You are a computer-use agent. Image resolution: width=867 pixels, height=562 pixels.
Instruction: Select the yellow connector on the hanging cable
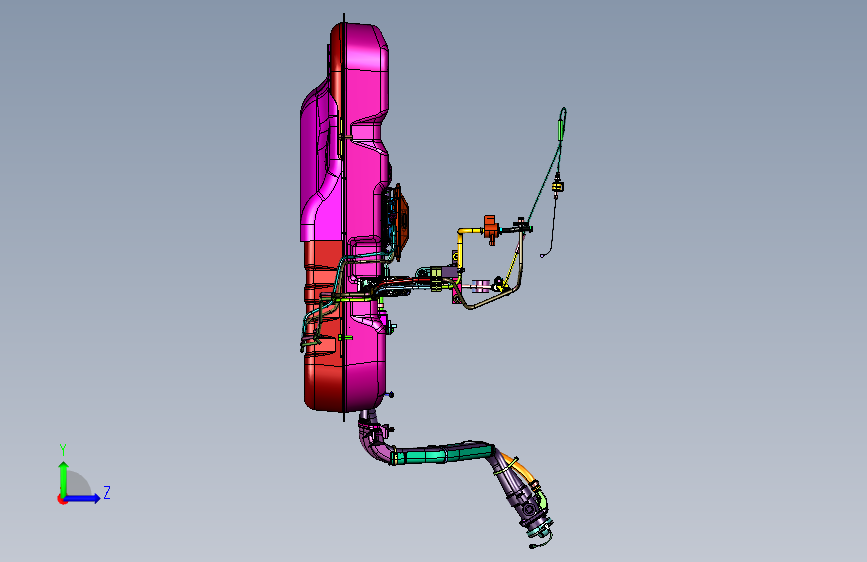click(557, 187)
